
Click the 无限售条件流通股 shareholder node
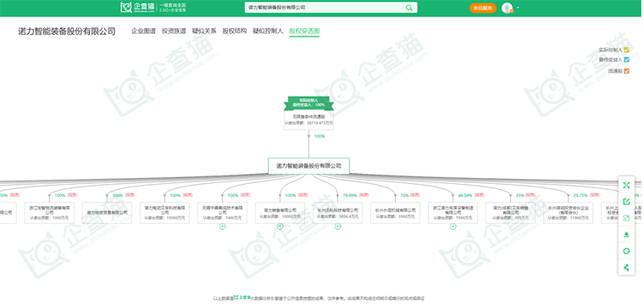pyautogui.click(x=308, y=120)
